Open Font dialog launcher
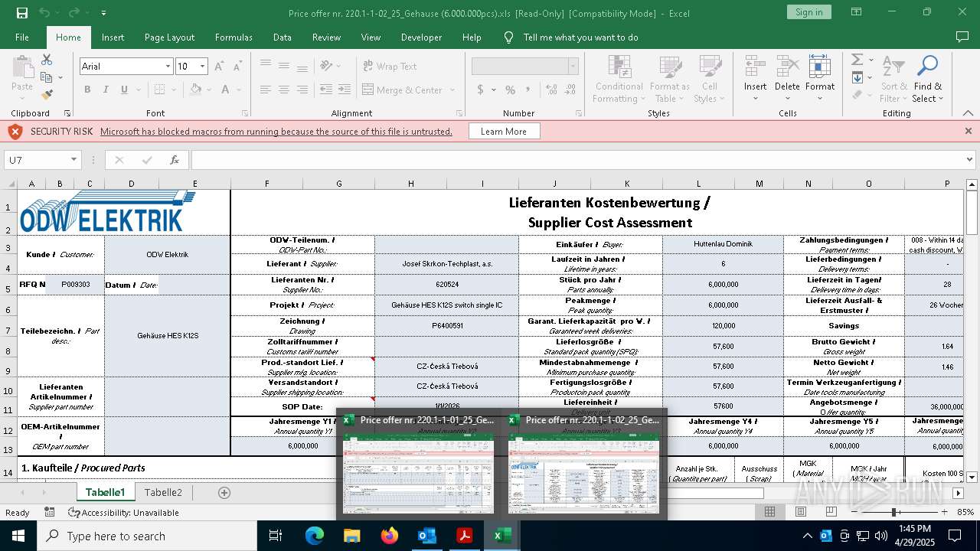The image size is (980, 551). (245, 113)
